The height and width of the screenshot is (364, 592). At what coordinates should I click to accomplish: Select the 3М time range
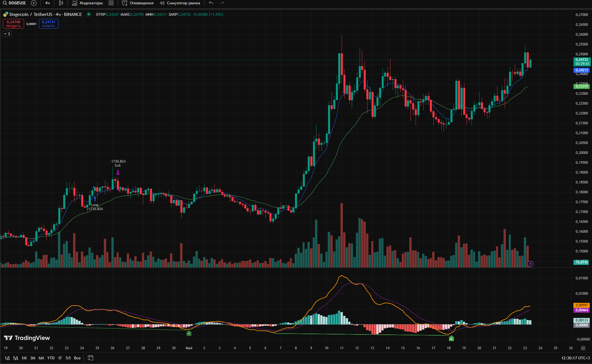coord(33,358)
